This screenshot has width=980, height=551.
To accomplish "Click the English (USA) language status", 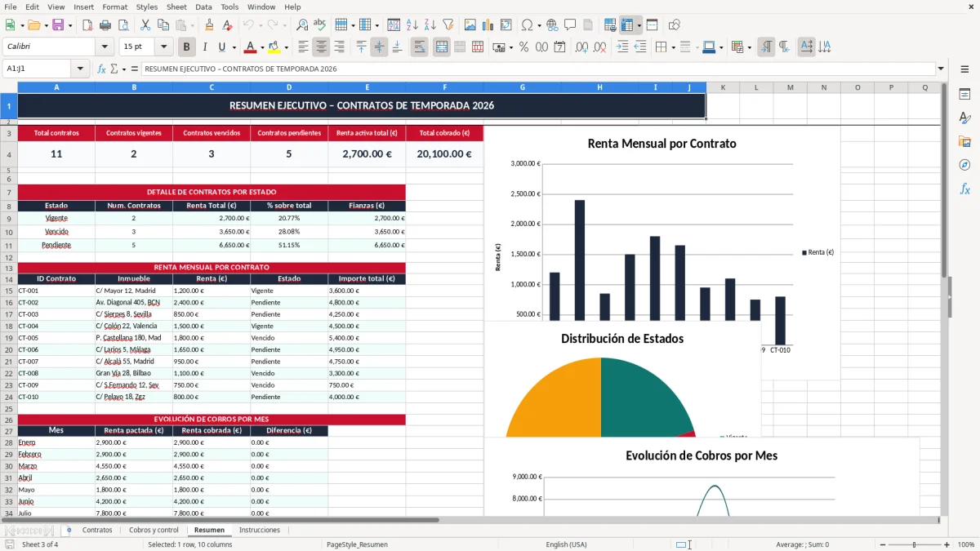I will [566, 544].
